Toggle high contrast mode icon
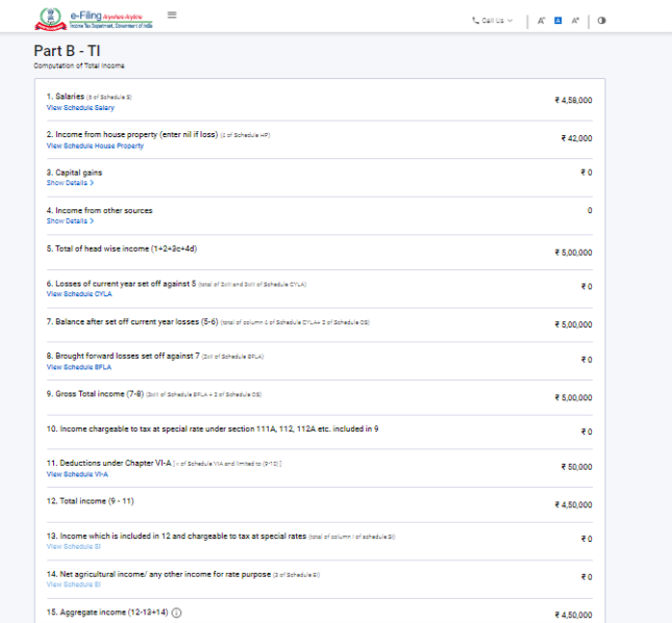Screen dimensions: 672x623 coord(602,19)
